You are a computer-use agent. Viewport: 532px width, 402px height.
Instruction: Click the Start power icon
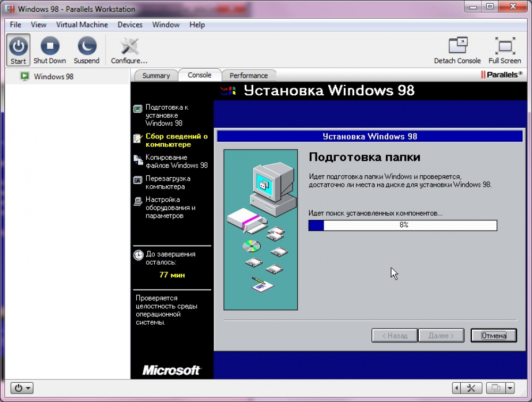(x=18, y=50)
